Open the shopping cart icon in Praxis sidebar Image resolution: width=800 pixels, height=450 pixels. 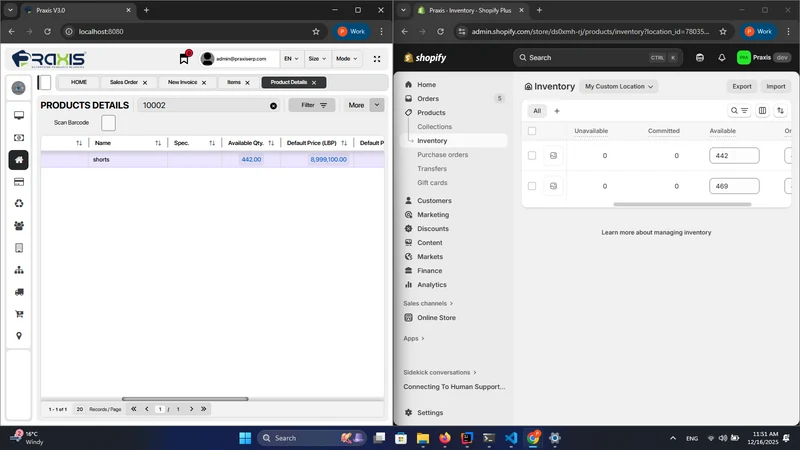coord(19,314)
